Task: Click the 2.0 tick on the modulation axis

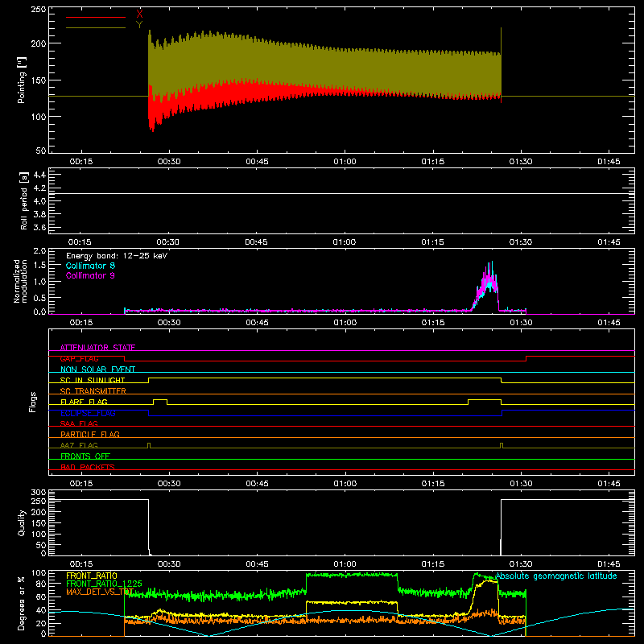Action: pos(39,251)
